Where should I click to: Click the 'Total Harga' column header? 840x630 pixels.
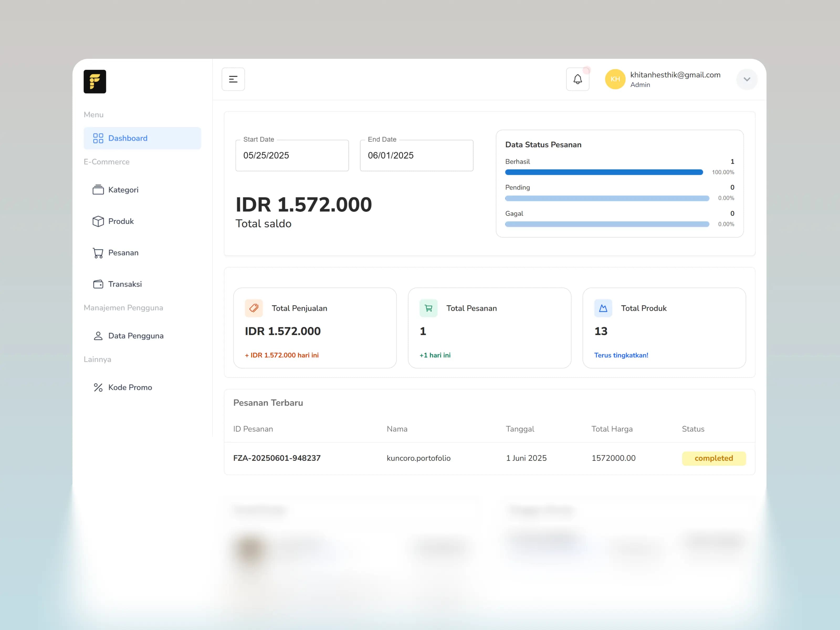point(612,429)
